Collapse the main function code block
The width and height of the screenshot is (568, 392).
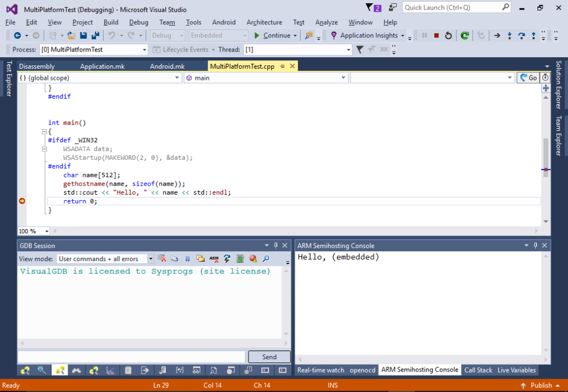tap(43, 132)
